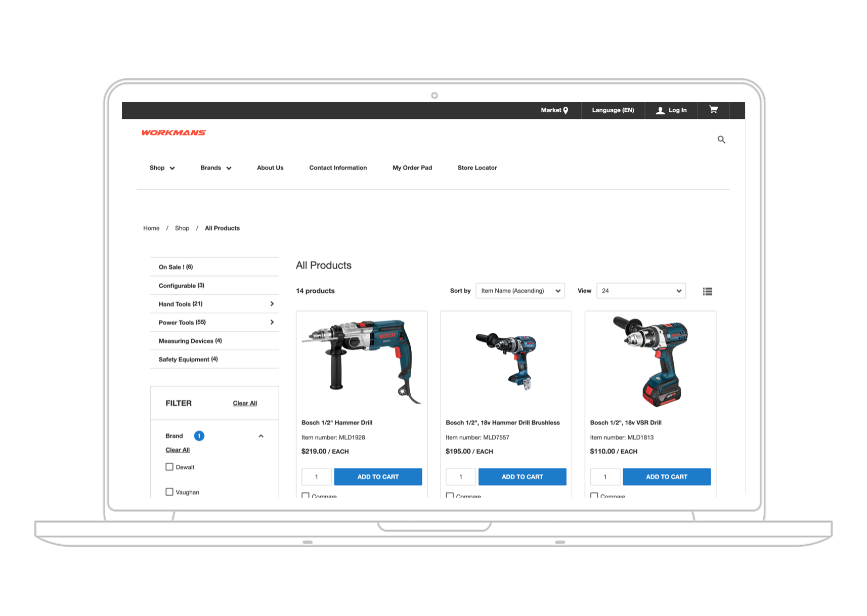The width and height of the screenshot is (867, 616).
Task: Click the Brand filter count badge
Action: [x=199, y=436]
